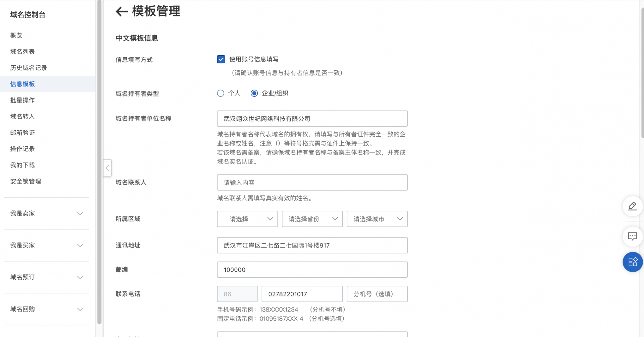Select the 企业/组织 radio button

[x=254, y=93]
